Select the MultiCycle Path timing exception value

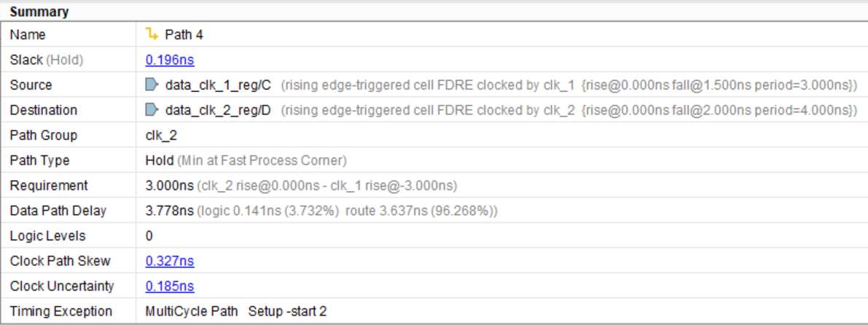coord(192,311)
